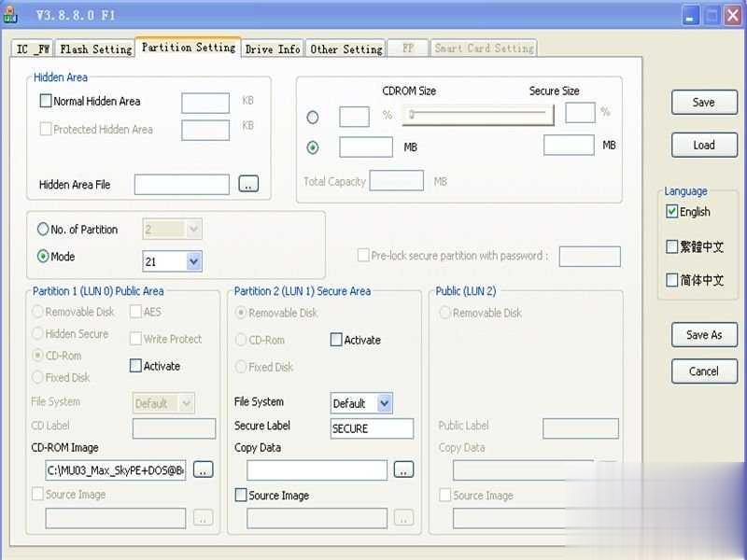Viewport: 747px width, 560px height.
Task: Browse for CD-ROM Image file
Action: (203, 469)
